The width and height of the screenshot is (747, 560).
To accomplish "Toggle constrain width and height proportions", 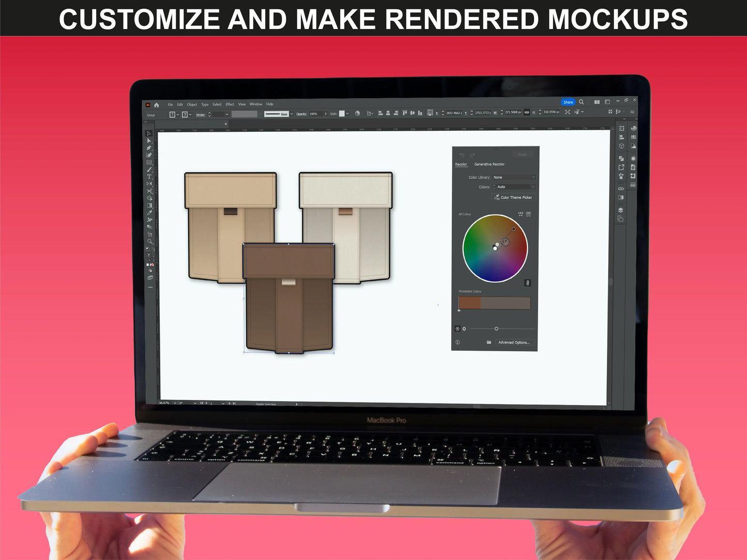I will pos(527,112).
